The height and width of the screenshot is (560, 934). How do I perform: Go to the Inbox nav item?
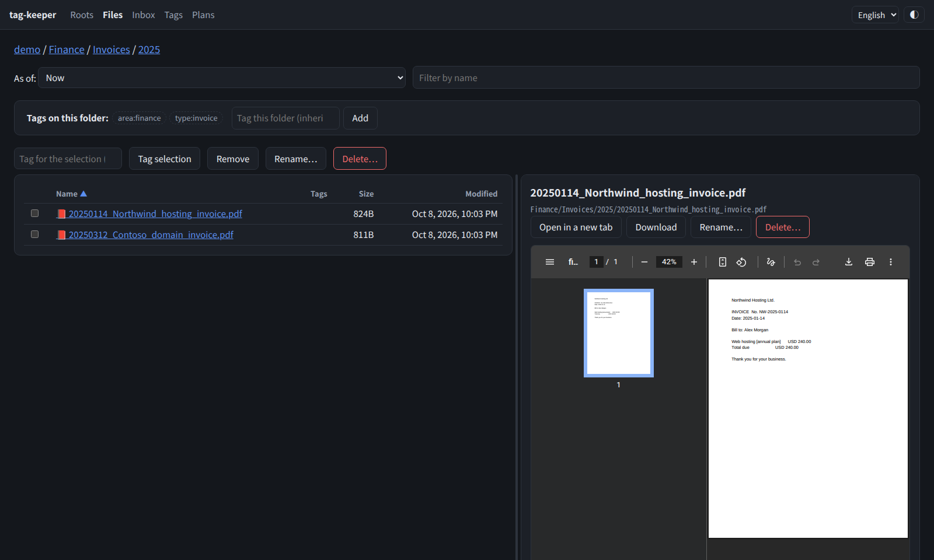coord(144,15)
